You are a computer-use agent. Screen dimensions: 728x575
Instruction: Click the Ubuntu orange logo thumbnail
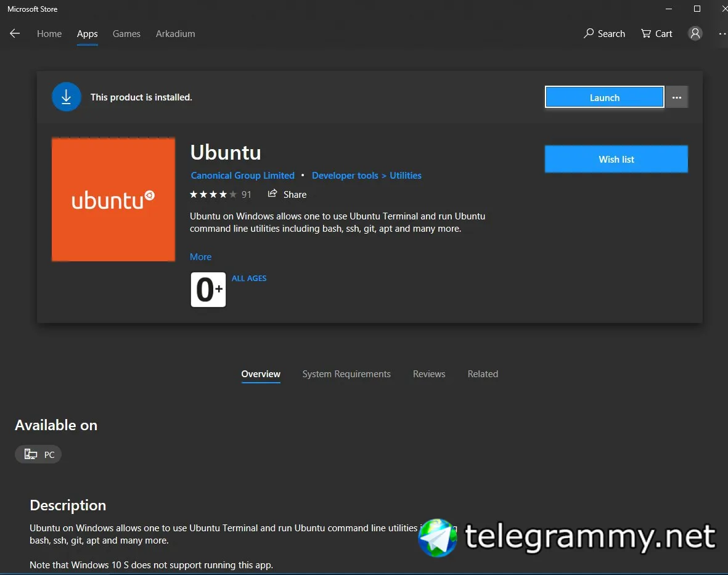[113, 200]
